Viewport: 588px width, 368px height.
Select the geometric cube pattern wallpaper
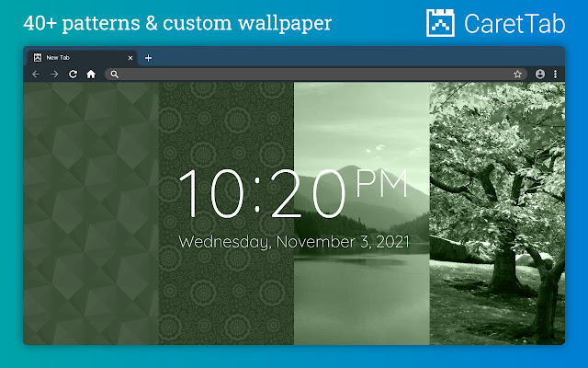pyautogui.click(x=91, y=213)
